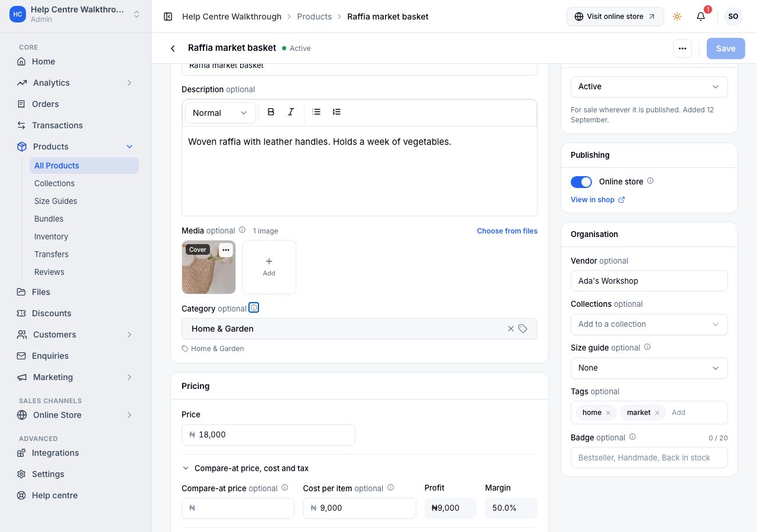Click the Cost per item info icon
This screenshot has height=532, width=757.
[x=390, y=488]
